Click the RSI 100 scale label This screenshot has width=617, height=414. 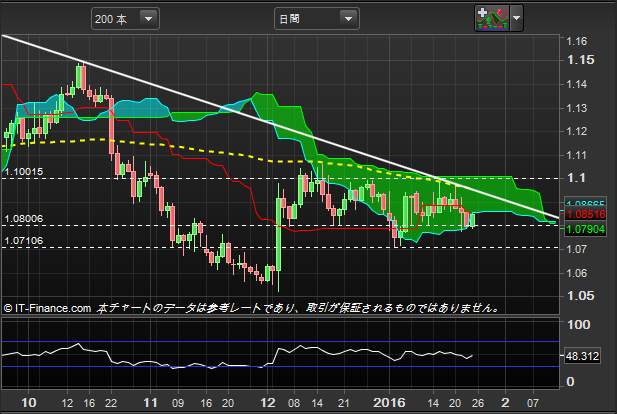click(x=578, y=325)
